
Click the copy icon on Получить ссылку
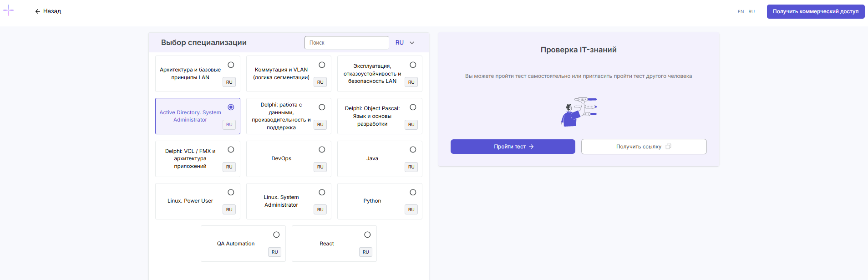pyautogui.click(x=668, y=147)
